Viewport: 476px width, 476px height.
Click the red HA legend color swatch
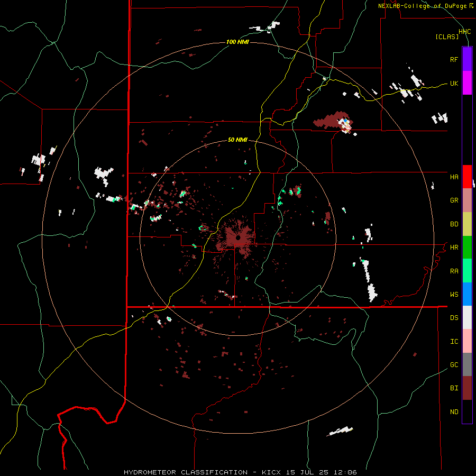coord(467,177)
